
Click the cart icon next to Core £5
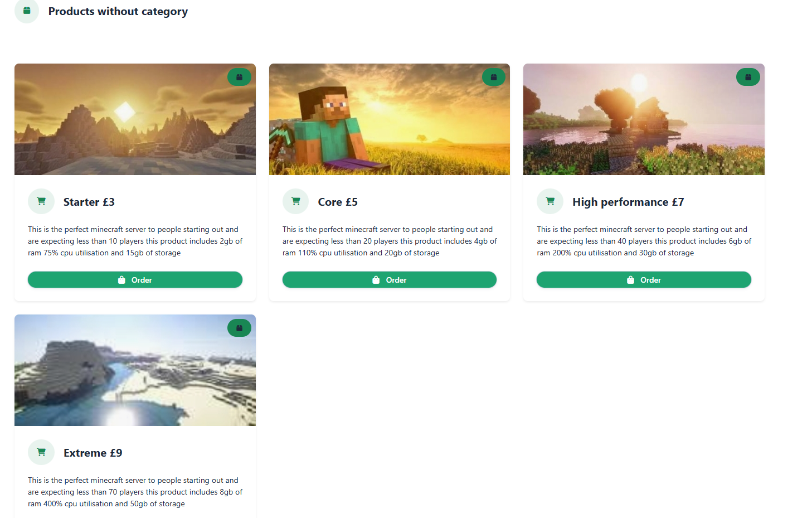[296, 201]
